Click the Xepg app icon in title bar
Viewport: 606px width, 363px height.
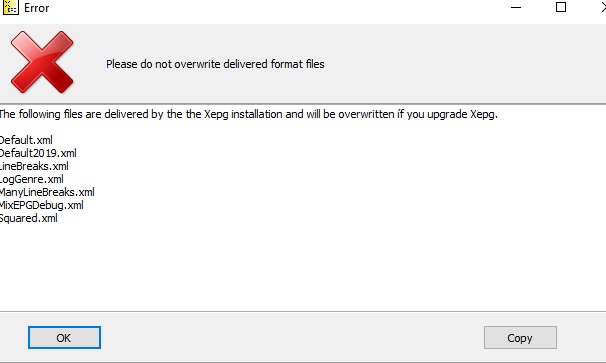pyautogui.click(x=10, y=8)
